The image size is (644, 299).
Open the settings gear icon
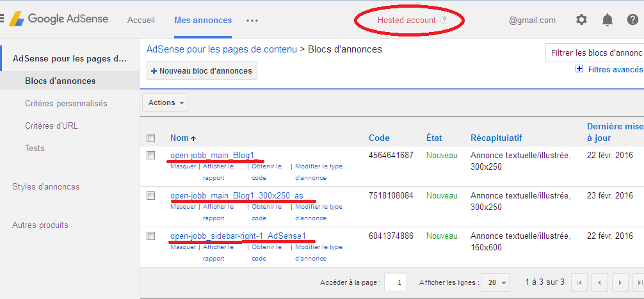tap(581, 19)
